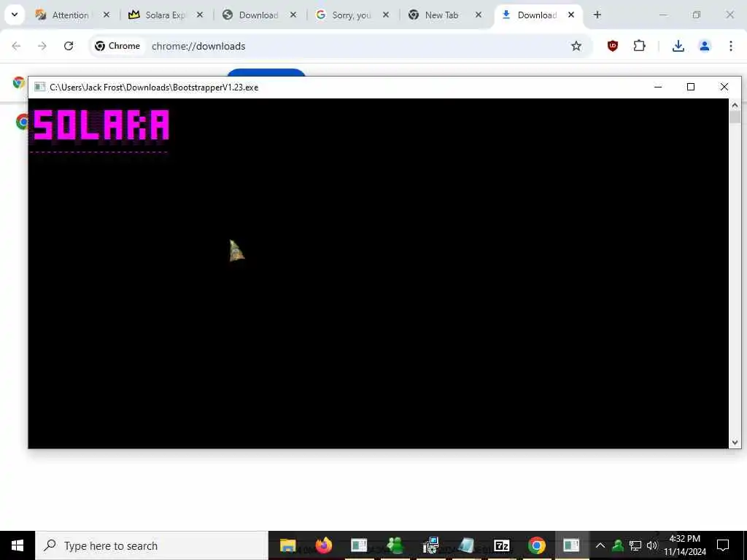Close the Attention tab
The height and width of the screenshot is (560, 747).
point(107,15)
